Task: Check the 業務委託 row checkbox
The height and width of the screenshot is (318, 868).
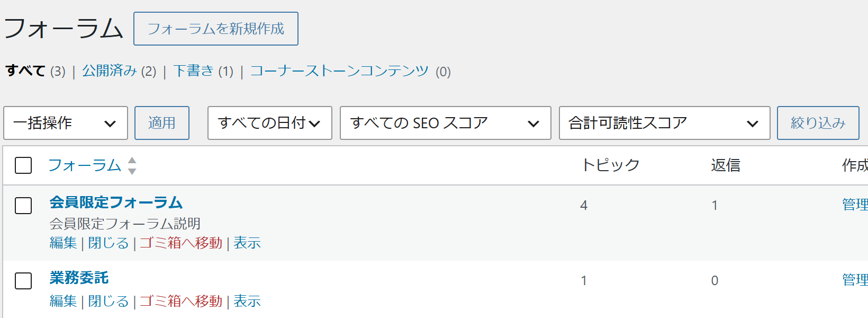Action: click(x=23, y=281)
